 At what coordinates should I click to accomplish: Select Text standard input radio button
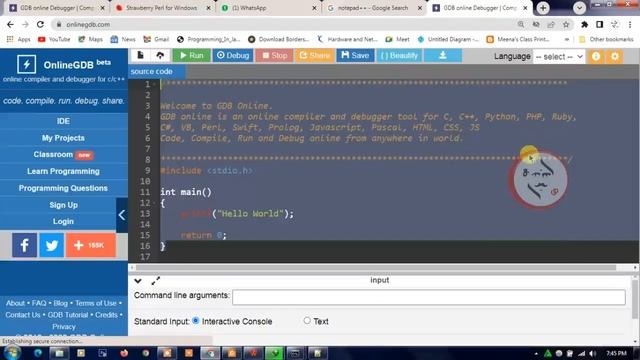point(307,321)
